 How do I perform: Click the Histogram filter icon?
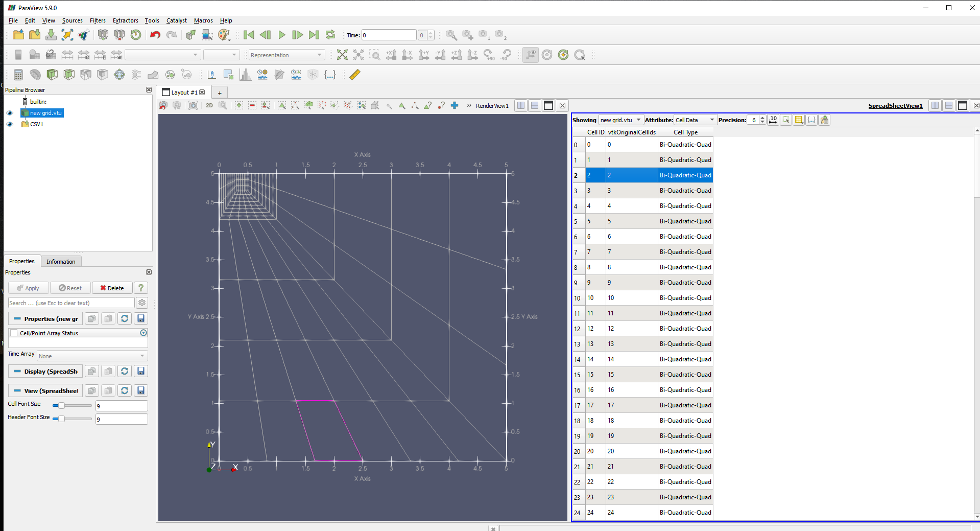pyautogui.click(x=246, y=75)
